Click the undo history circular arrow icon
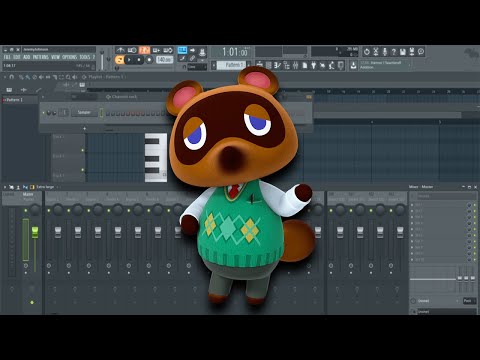 click(367, 52)
